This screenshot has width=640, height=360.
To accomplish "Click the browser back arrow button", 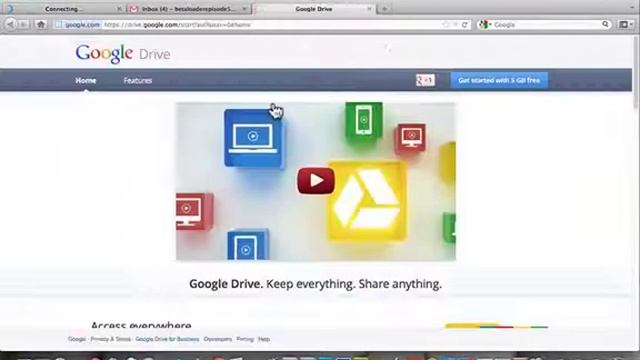I will [x=10, y=24].
